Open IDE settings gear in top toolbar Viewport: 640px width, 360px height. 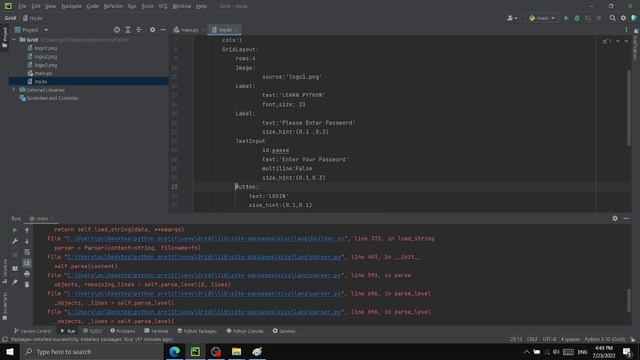pos(623,18)
